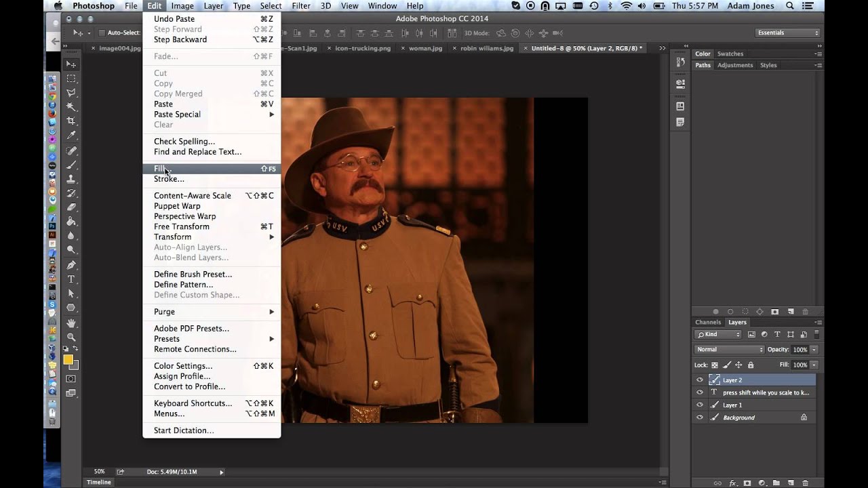Activate the Horizontal Type tool
Viewport: 868px width, 488px height.
(x=71, y=279)
